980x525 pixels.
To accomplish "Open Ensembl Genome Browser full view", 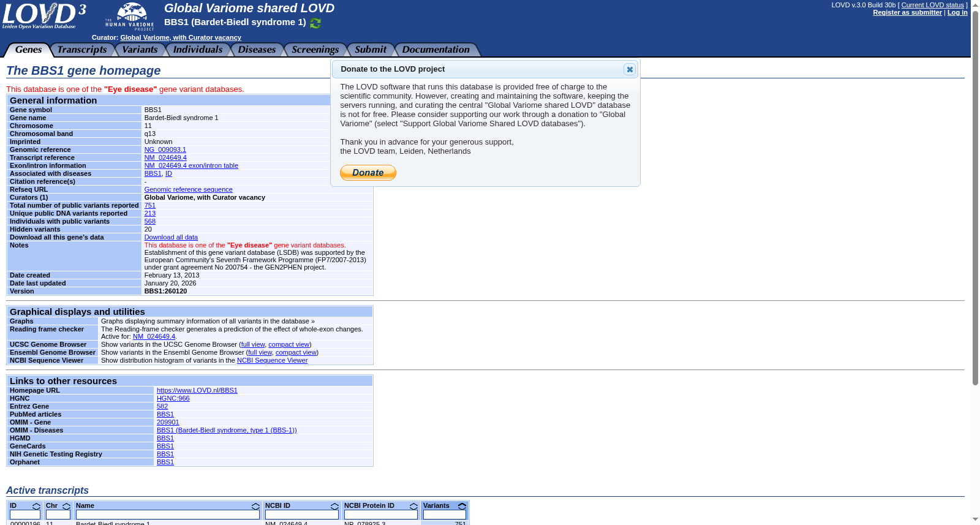I will pos(260,352).
